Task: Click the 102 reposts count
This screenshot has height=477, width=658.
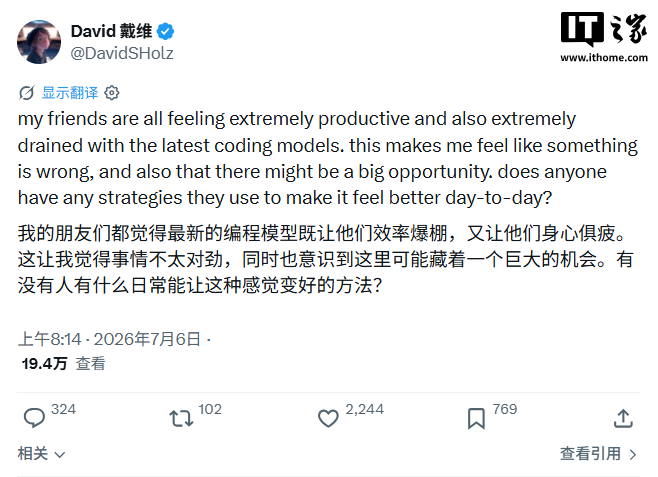Action: [210, 409]
